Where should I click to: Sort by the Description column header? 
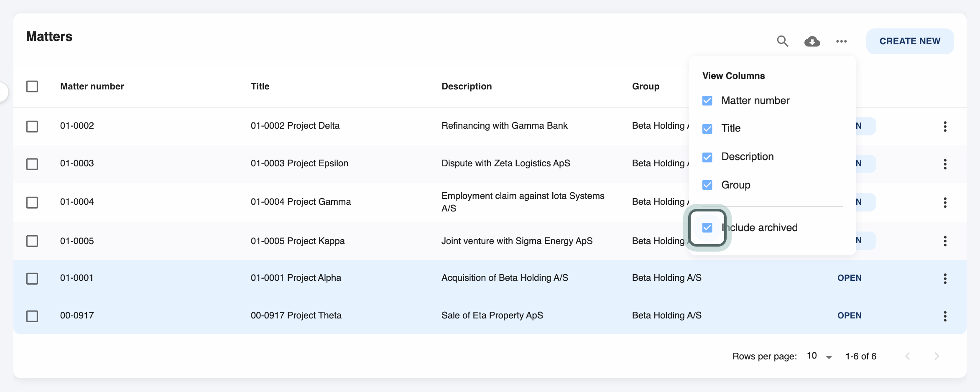(x=467, y=87)
